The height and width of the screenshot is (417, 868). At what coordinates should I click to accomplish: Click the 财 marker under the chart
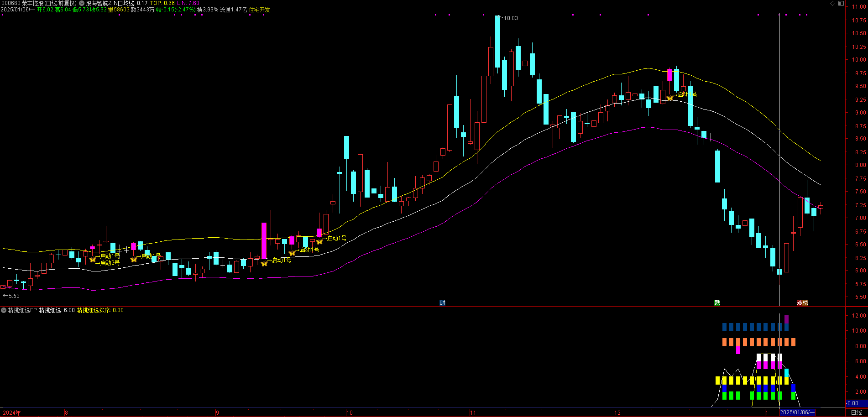click(x=442, y=303)
